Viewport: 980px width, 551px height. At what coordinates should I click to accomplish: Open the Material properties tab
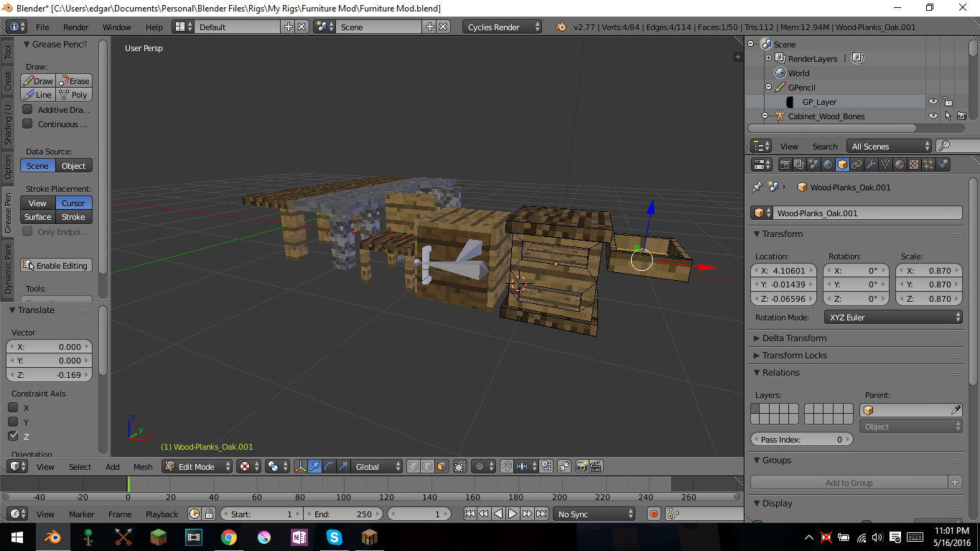point(900,165)
